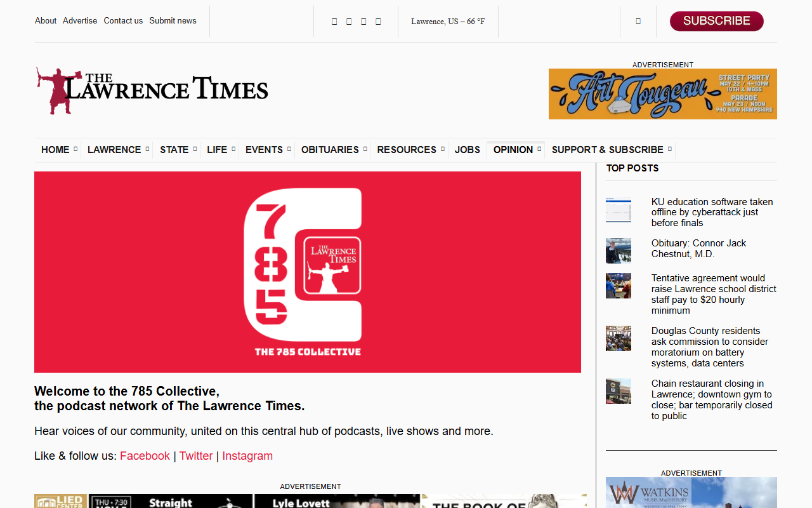Screen dimensions: 812x508
Task: Follow the Facebook link
Action: [x=145, y=456]
